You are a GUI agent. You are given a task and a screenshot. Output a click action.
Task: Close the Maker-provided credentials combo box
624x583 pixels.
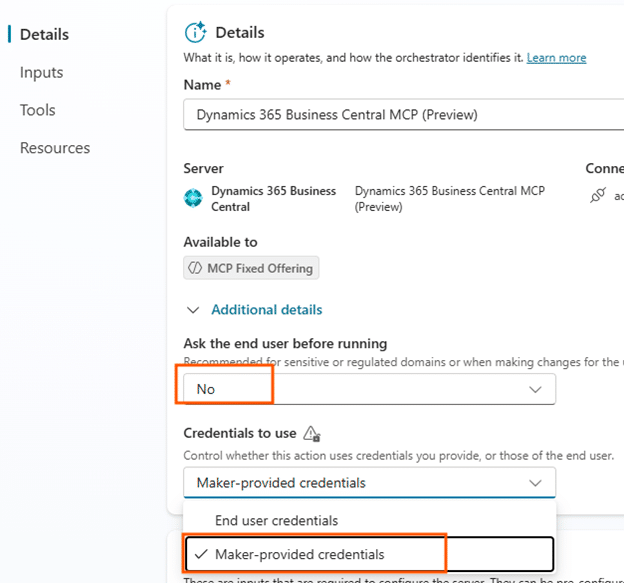pos(369,483)
